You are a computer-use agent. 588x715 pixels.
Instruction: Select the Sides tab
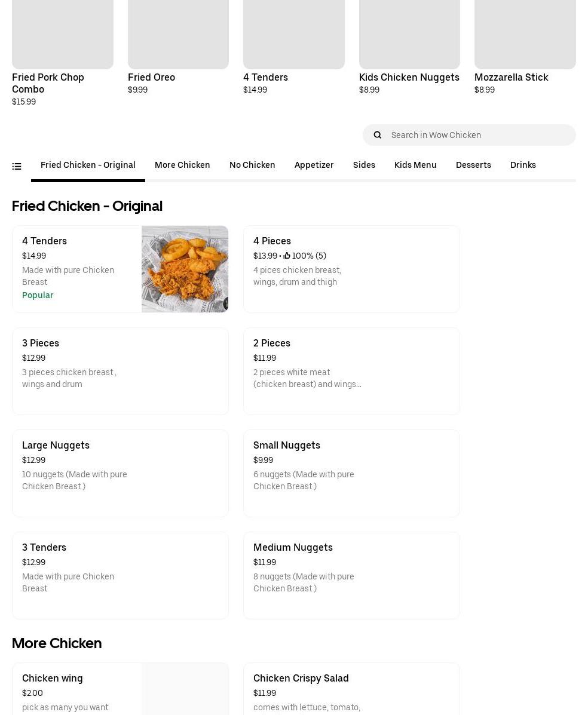364,165
